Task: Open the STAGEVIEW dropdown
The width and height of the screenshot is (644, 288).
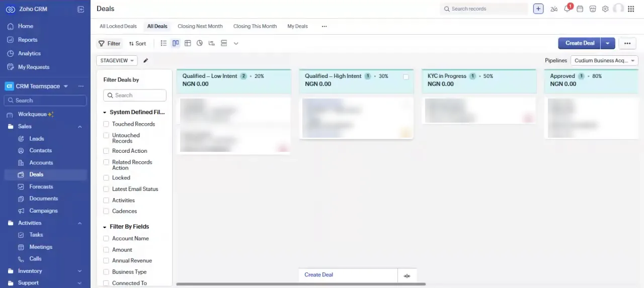Action: pos(117,60)
